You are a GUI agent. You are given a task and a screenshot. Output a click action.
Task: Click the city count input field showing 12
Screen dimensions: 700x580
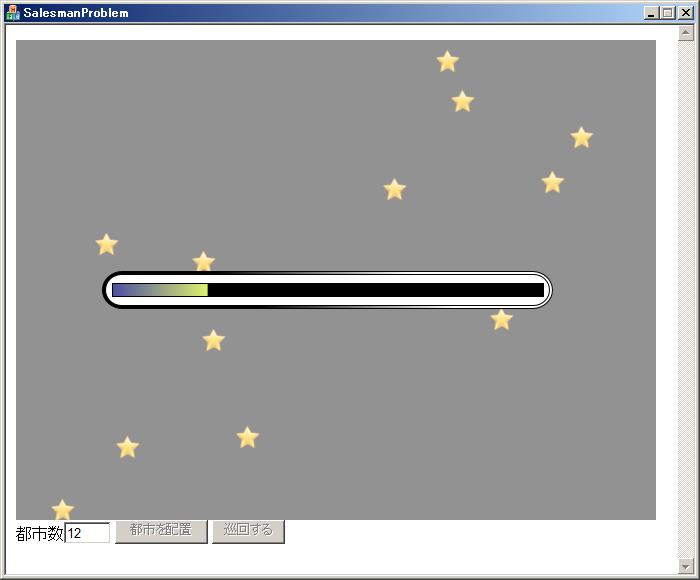pyautogui.click(x=88, y=533)
